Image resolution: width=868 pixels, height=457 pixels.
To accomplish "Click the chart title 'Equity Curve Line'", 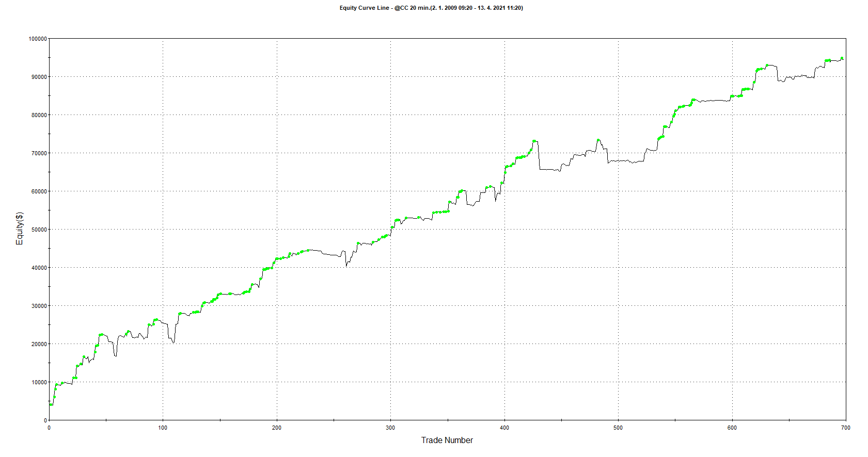I will pyautogui.click(x=365, y=8).
